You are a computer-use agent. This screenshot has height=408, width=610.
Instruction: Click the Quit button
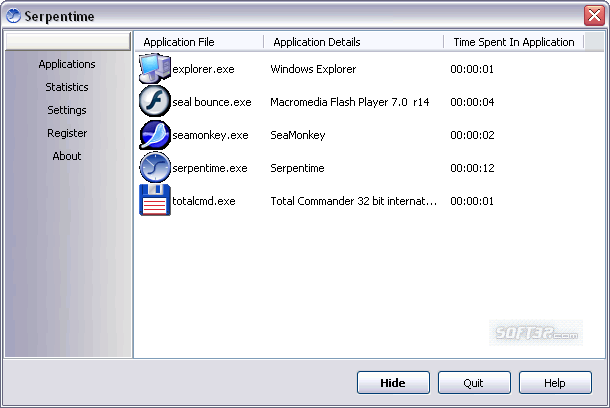(474, 383)
